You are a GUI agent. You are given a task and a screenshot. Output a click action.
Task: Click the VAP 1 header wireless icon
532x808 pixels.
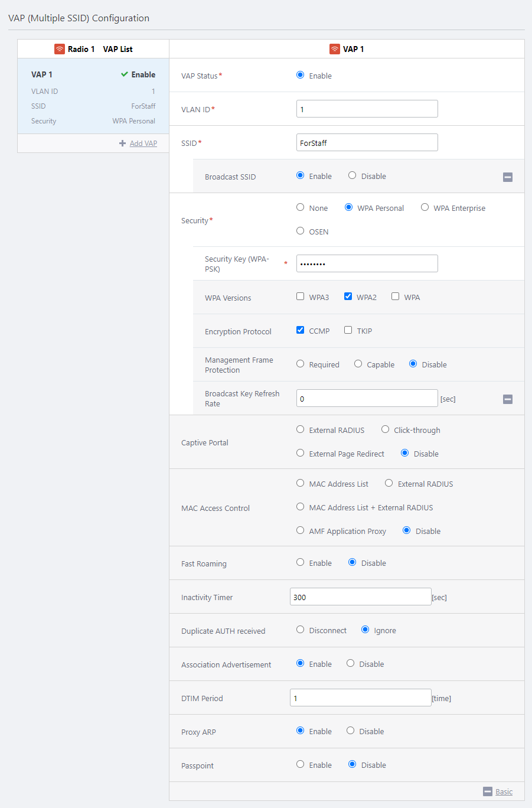point(335,49)
